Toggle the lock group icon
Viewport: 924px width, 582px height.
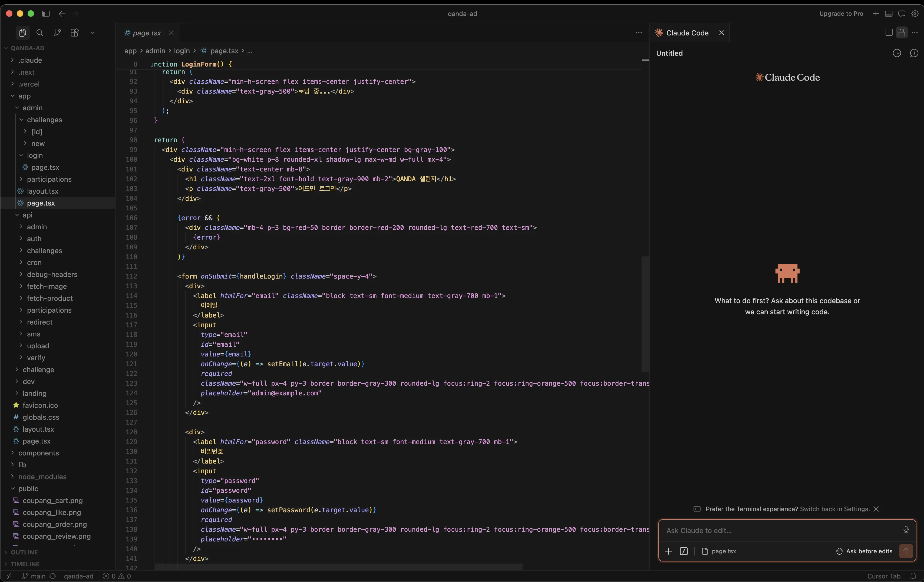tap(902, 33)
